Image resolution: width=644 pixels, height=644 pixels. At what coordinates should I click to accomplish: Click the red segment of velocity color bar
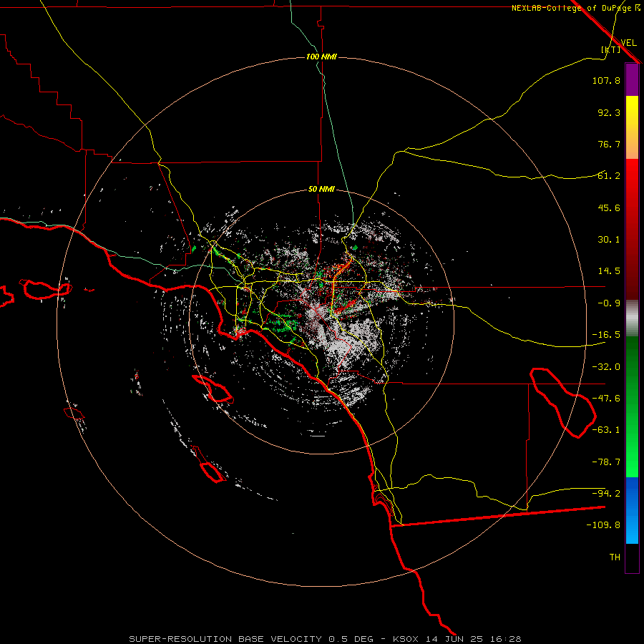pyautogui.click(x=632, y=229)
